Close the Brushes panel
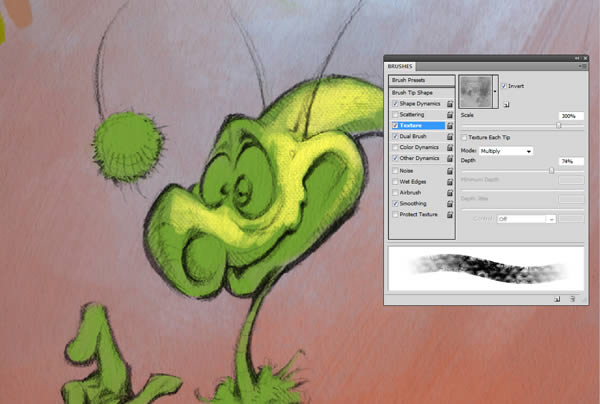The width and height of the screenshot is (600, 404). (x=585, y=58)
